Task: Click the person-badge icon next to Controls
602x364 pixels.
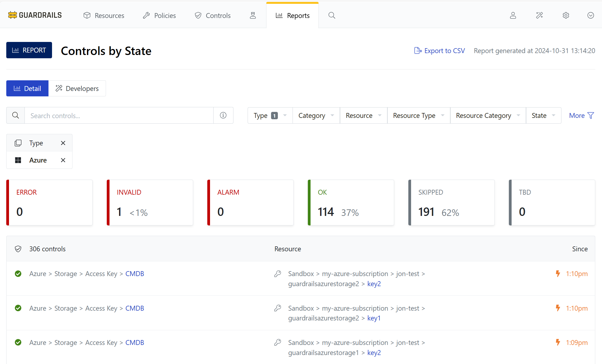Action: (253, 16)
